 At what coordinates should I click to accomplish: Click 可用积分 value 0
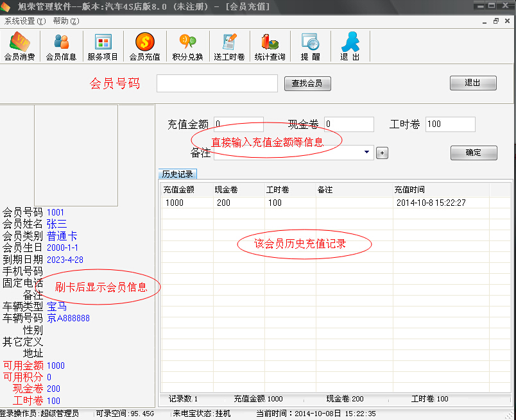[x=49, y=377]
